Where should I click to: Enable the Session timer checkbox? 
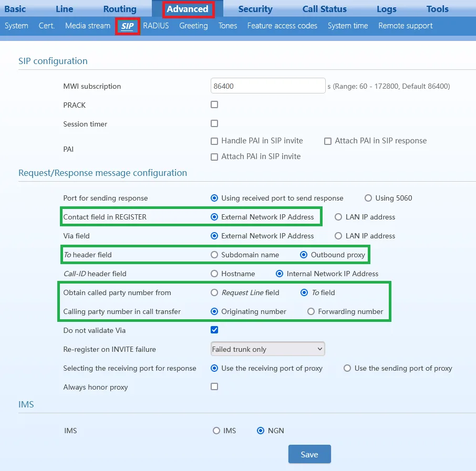pos(214,123)
